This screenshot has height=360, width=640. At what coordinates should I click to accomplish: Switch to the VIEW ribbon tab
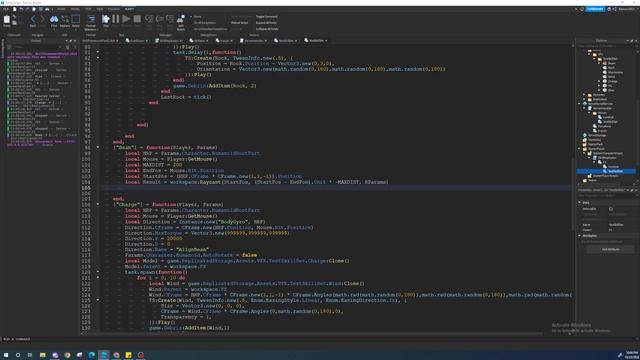100,9
